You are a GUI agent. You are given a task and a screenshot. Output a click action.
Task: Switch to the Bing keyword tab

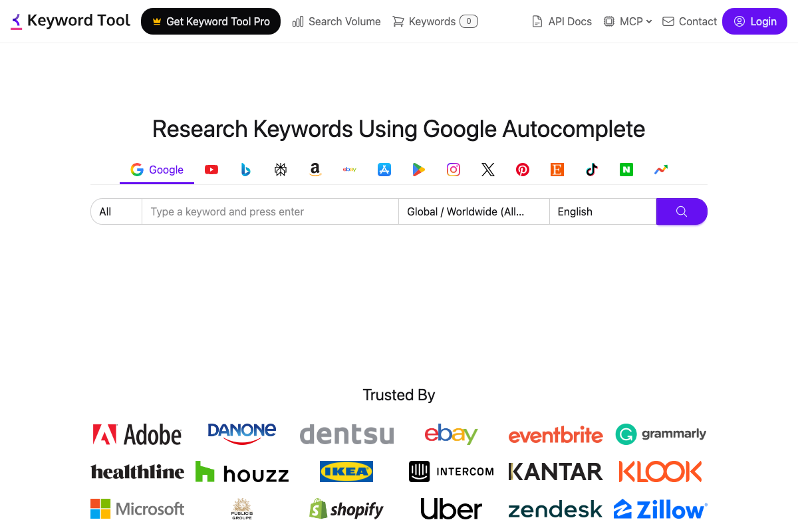coord(246,170)
